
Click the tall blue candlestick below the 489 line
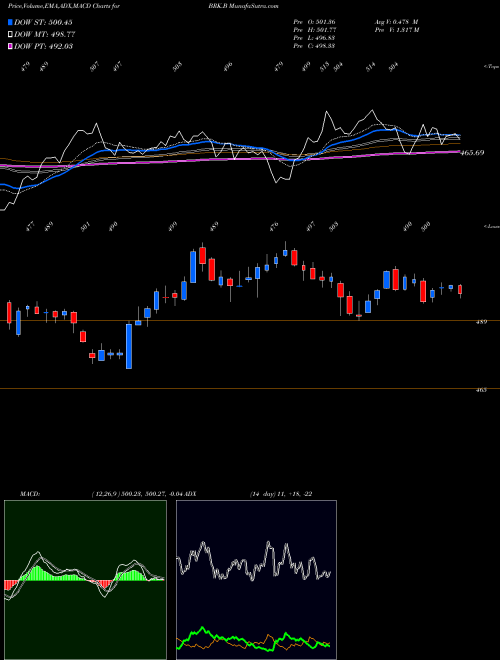click(x=129, y=346)
